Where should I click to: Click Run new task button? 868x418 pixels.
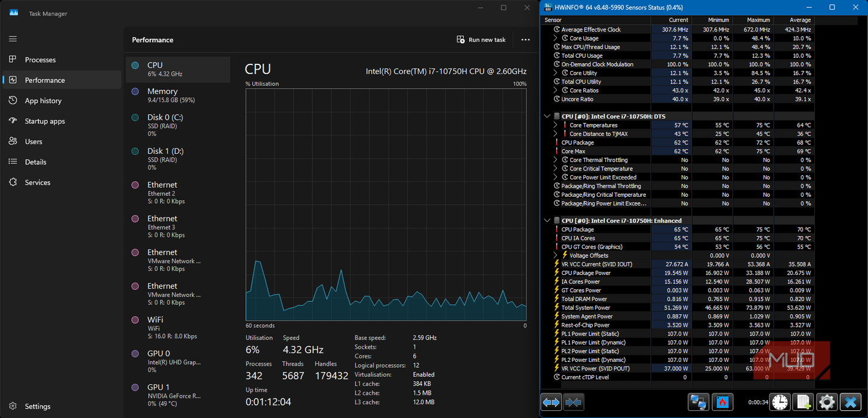(481, 40)
